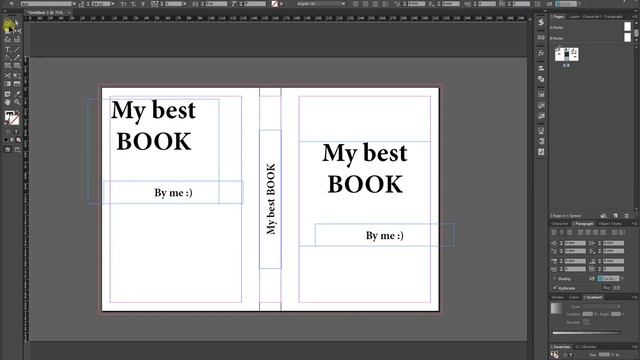Select the Free Transform tool
Viewport: 640px width, 360px height.
pos(17,76)
